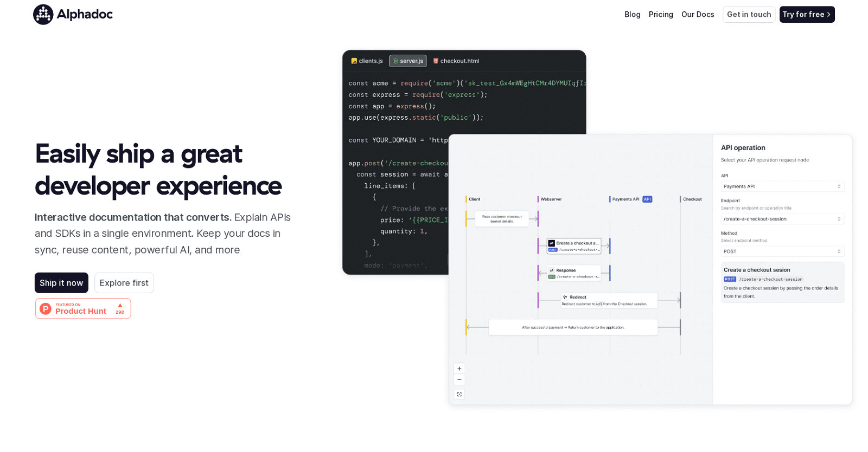Click the Ship it now button
The height and width of the screenshot is (452, 868).
pyautogui.click(x=61, y=283)
